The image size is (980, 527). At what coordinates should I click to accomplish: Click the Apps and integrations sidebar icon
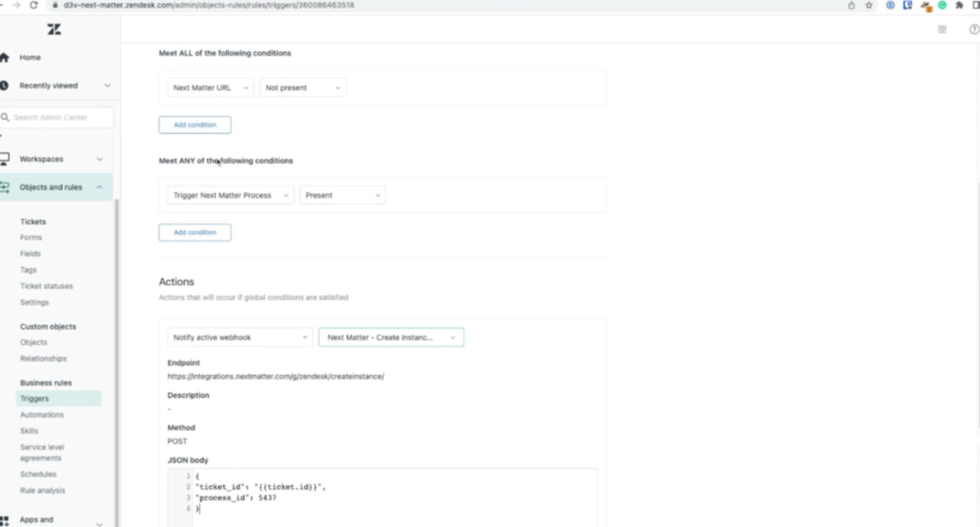coord(5,519)
